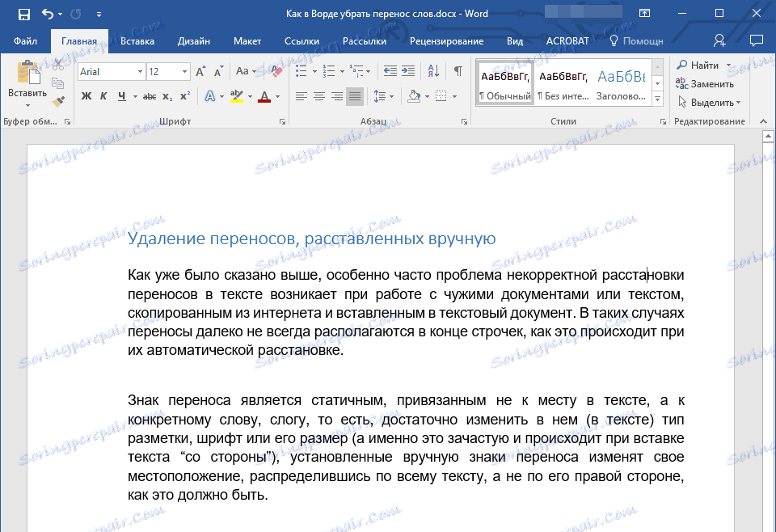Apply the red font color swatch
Image resolution: width=776 pixels, height=532 pixels.
point(264,97)
